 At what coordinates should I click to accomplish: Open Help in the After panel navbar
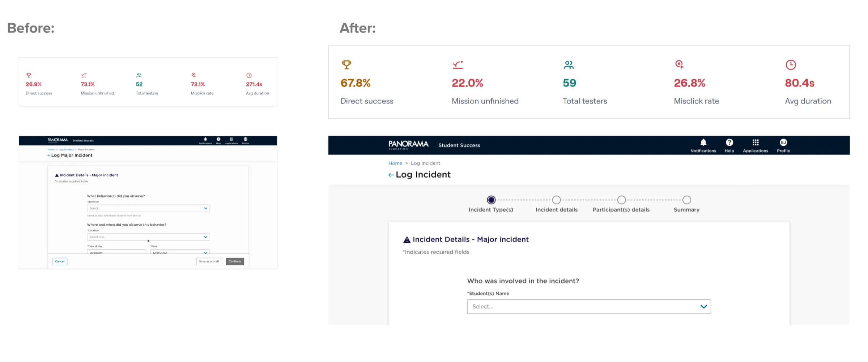tap(729, 142)
